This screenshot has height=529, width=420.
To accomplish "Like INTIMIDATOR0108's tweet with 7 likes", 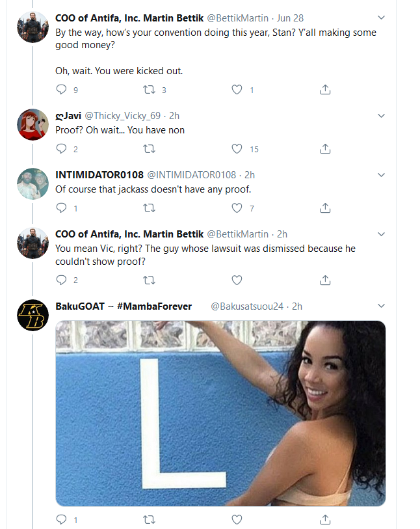I will coord(237,208).
